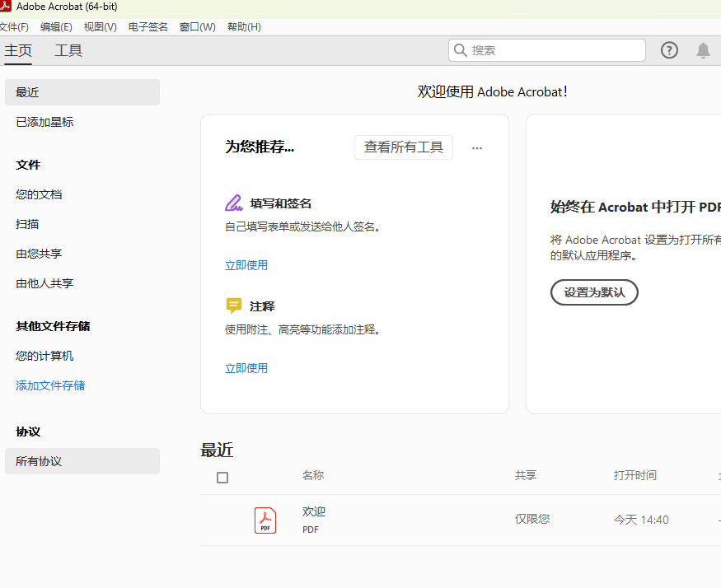Open the 文件(F) menu
The height and width of the screenshot is (588, 721).
pyautogui.click(x=14, y=27)
